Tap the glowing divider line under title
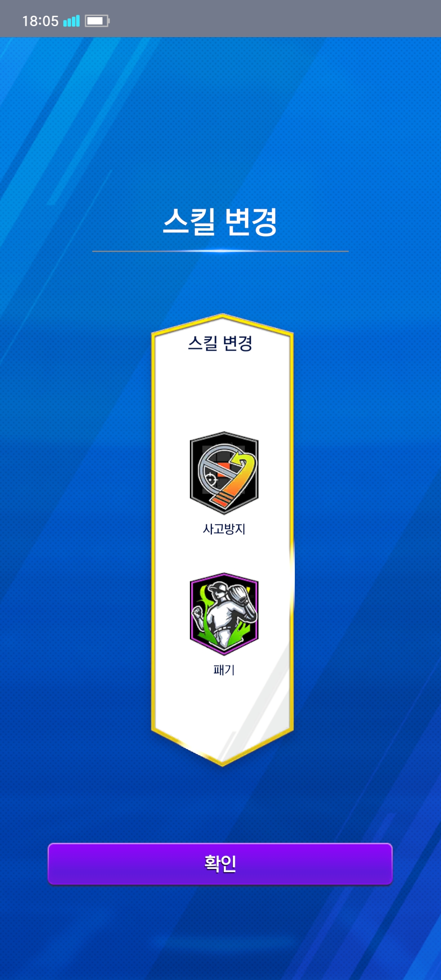441x980 pixels. (220, 251)
